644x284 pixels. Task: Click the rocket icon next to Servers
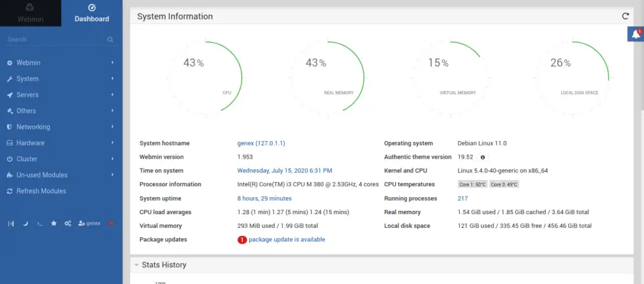pos(10,95)
